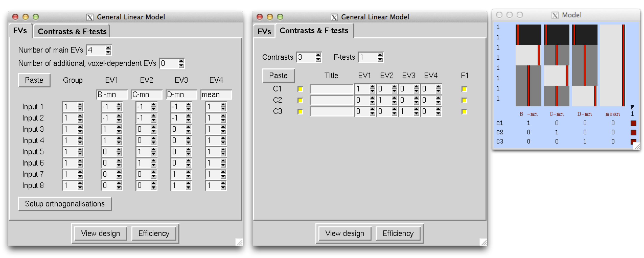Edit the B -mn EV1 name field
644x258 pixels.
[x=112, y=94]
